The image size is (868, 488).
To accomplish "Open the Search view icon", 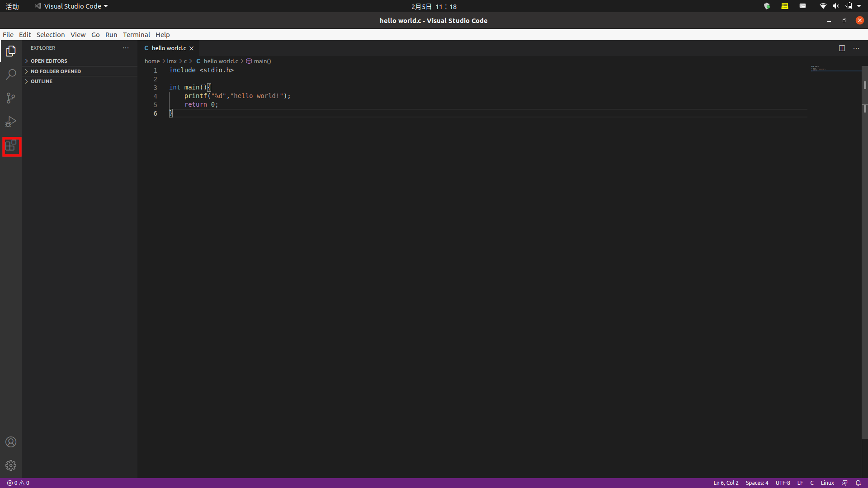I will pyautogui.click(x=11, y=75).
